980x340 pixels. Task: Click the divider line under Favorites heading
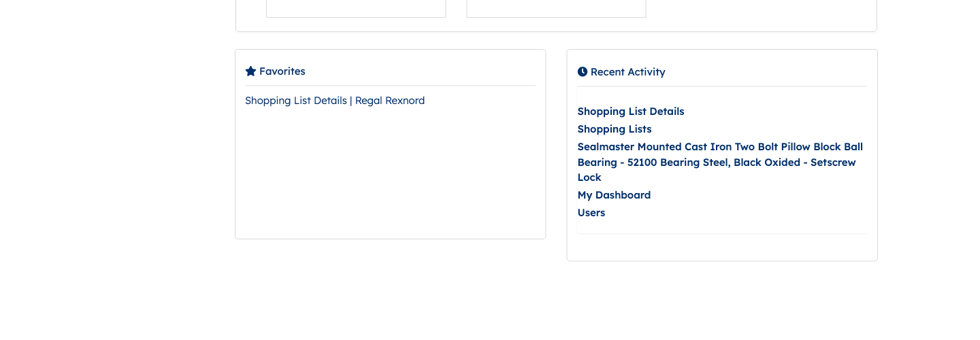[x=390, y=86]
